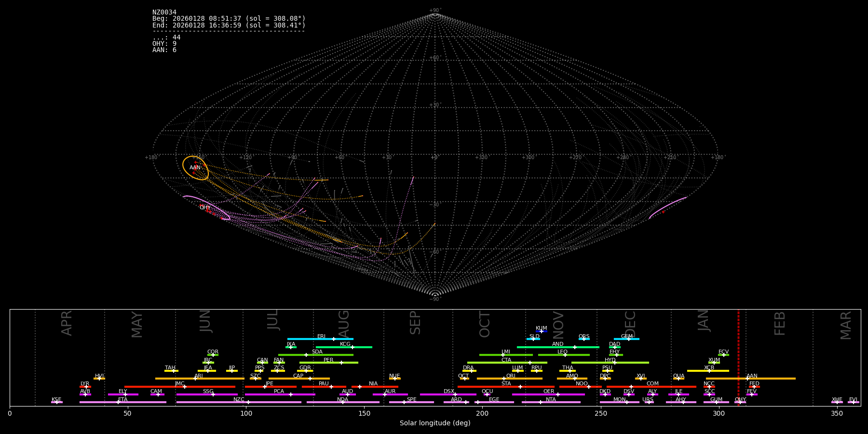Select the violet OHY radiant ellipse on the sky map
Image resolution: width=868 pixels, height=434 pixels.
[206, 208]
